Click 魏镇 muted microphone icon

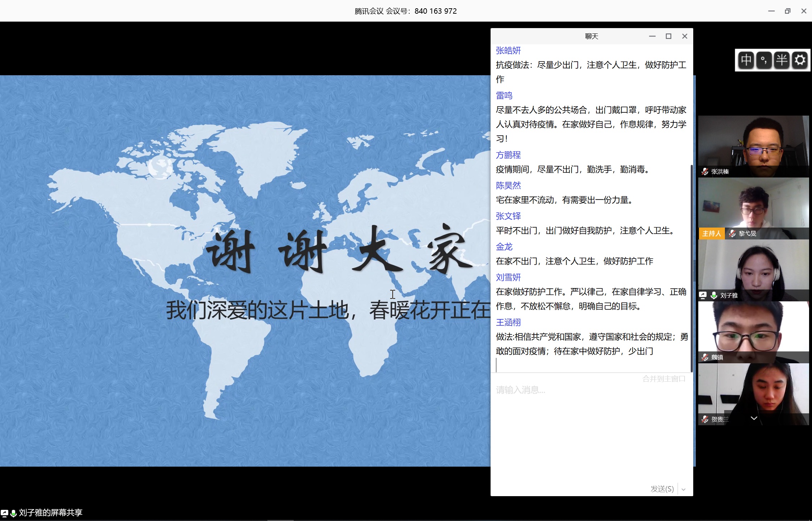pyautogui.click(x=705, y=358)
